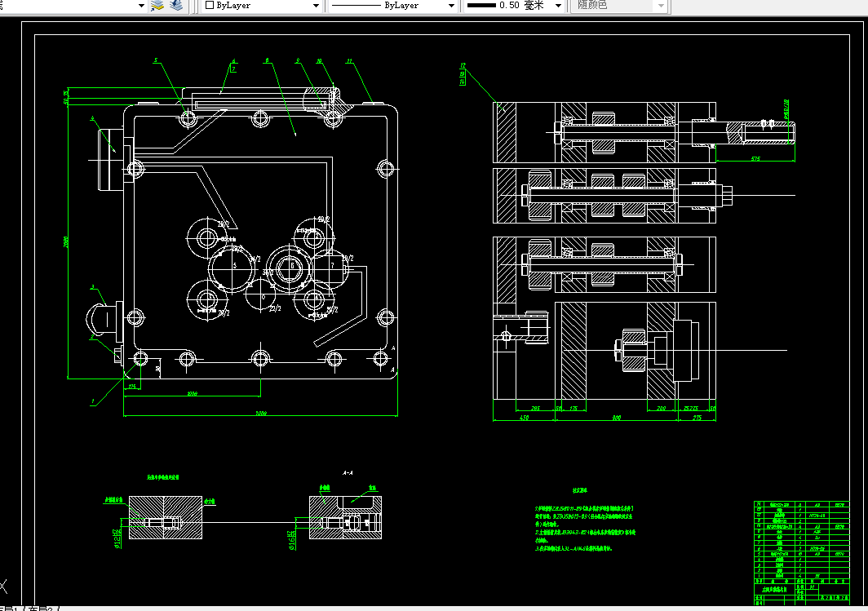
Task: Select the gear labeled 6 in gearbox
Action: click(x=292, y=267)
